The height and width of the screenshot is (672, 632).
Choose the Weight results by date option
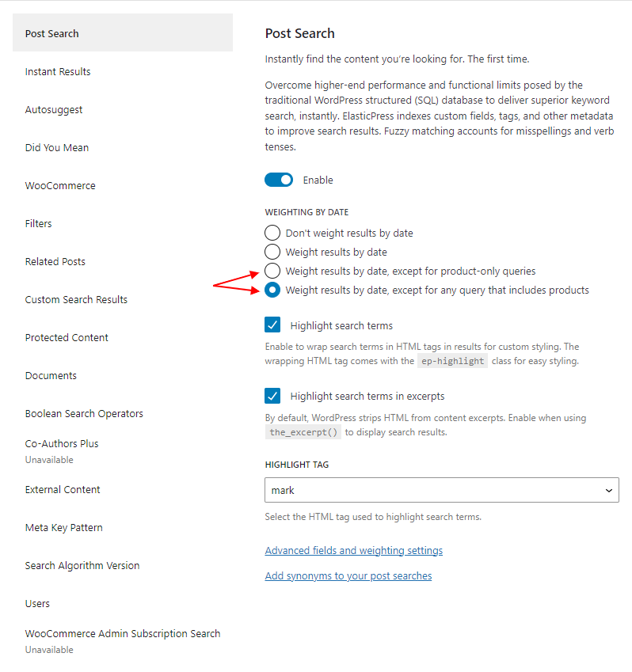click(x=272, y=252)
